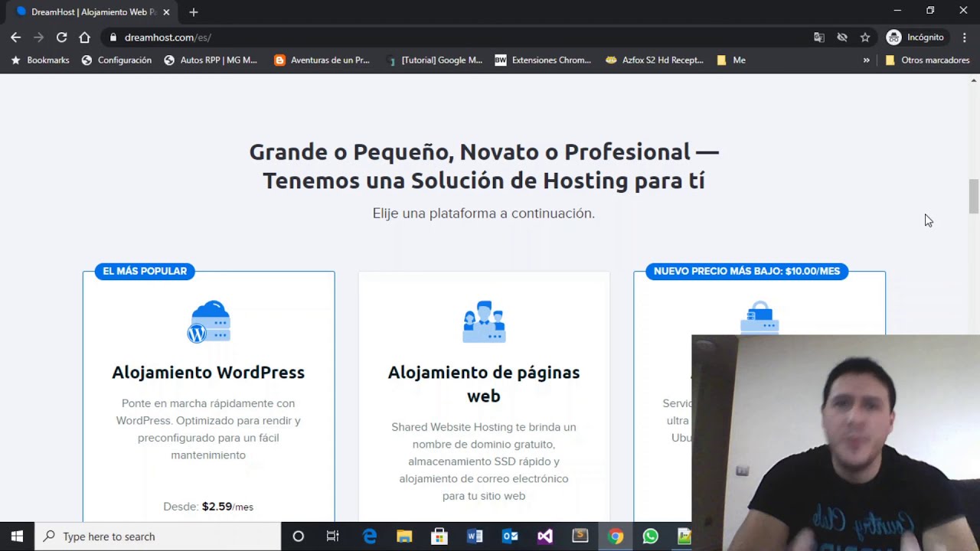Open File Explorer from taskbar
Image resolution: width=980 pixels, height=551 pixels.
(404, 536)
